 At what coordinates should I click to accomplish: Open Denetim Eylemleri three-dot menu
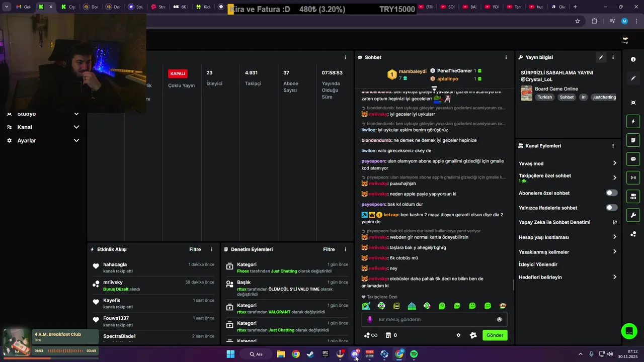[345, 249]
